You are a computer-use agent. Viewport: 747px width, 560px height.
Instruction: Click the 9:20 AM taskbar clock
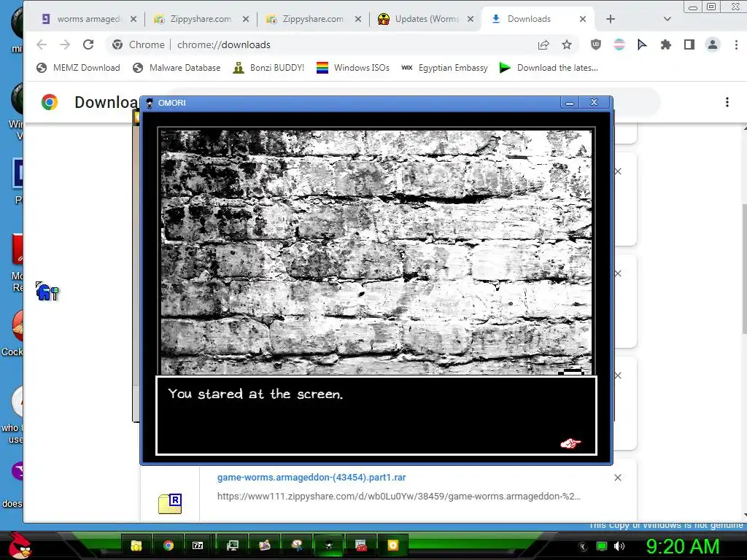[683, 546]
